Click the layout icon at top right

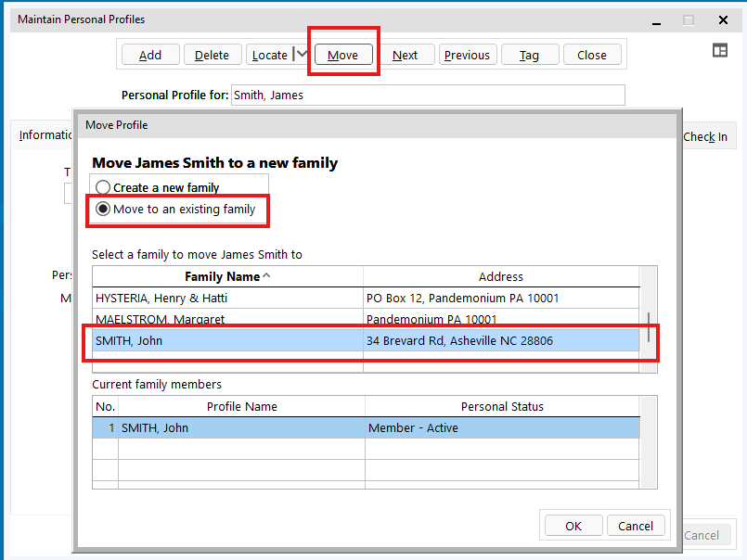click(x=719, y=50)
